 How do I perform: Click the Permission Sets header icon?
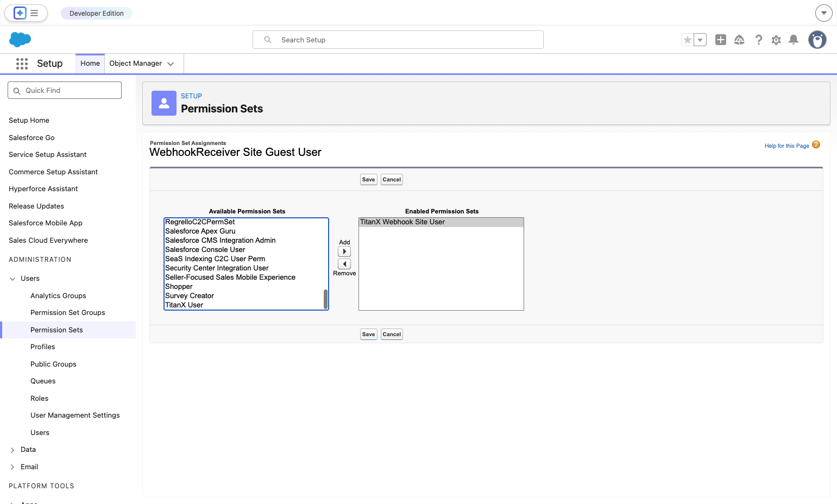pyautogui.click(x=164, y=103)
